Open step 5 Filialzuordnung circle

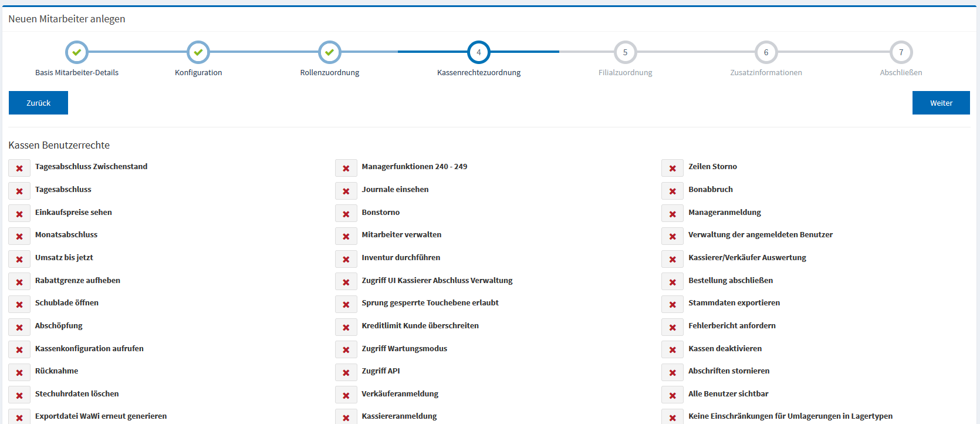625,52
